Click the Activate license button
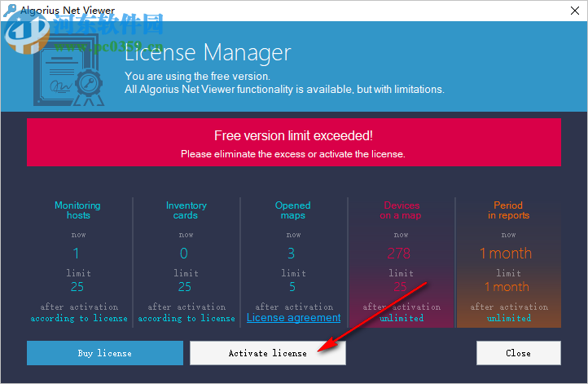Viewport: 588px width, 384px height. pyautogui.click(x=268, y=353)
